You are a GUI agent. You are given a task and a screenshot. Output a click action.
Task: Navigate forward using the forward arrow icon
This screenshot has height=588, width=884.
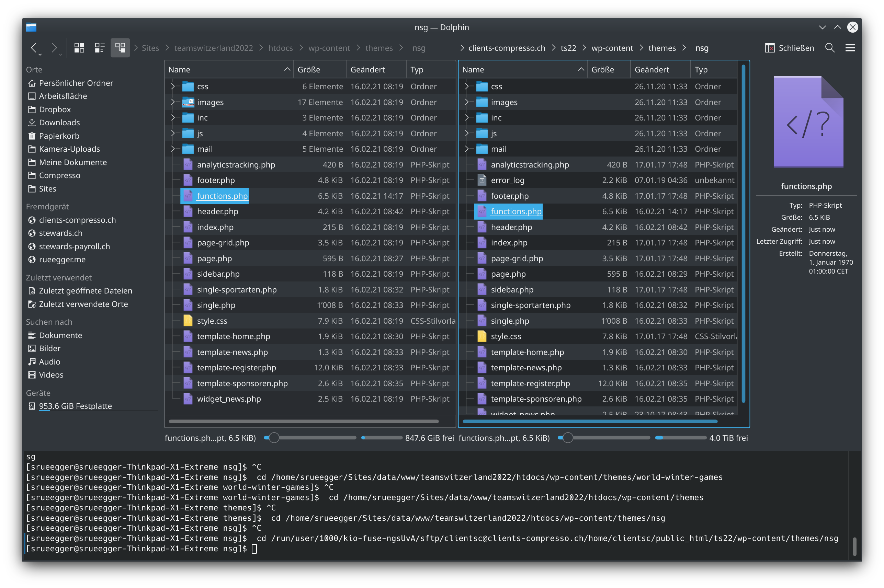(x=55, y=48)
